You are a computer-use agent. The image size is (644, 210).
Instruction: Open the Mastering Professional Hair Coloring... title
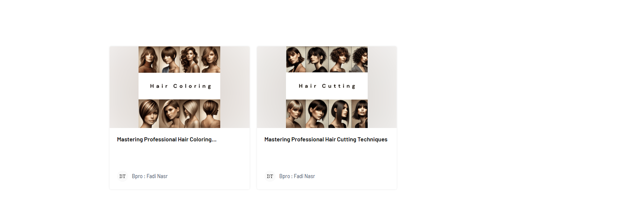pos(167,140)
